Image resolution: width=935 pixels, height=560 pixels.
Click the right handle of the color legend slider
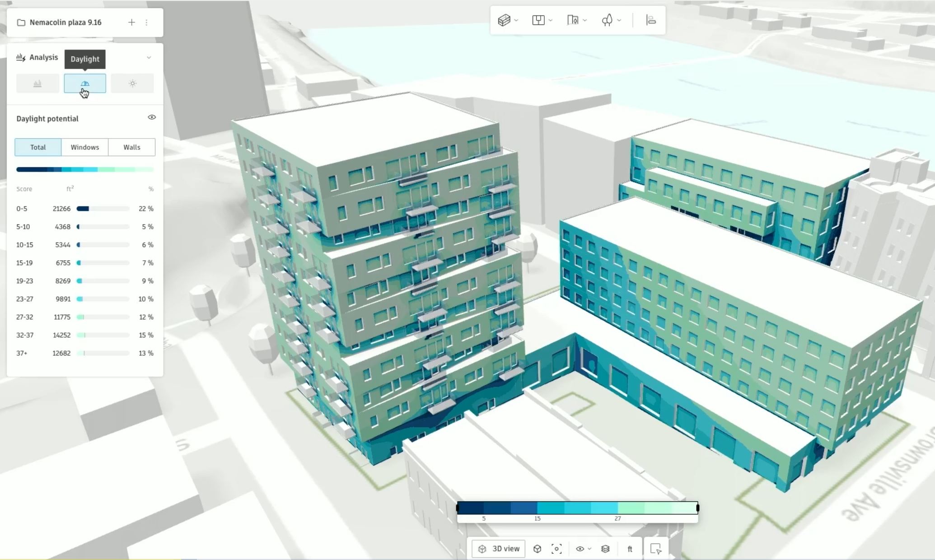697,508
